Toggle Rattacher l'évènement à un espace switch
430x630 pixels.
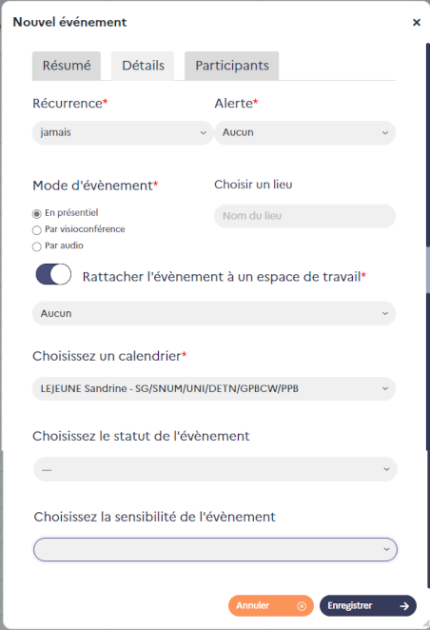click(x=53, y=274)
